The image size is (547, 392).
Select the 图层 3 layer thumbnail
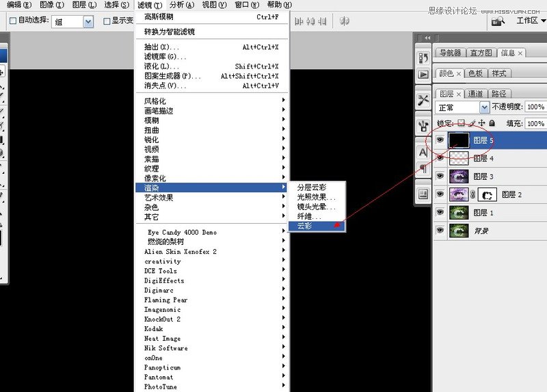[x=459, y=177]
